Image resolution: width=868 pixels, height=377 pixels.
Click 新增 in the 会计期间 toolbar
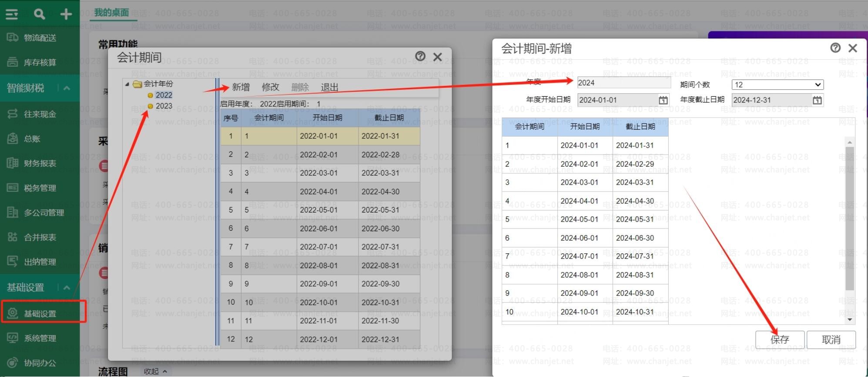241,87
